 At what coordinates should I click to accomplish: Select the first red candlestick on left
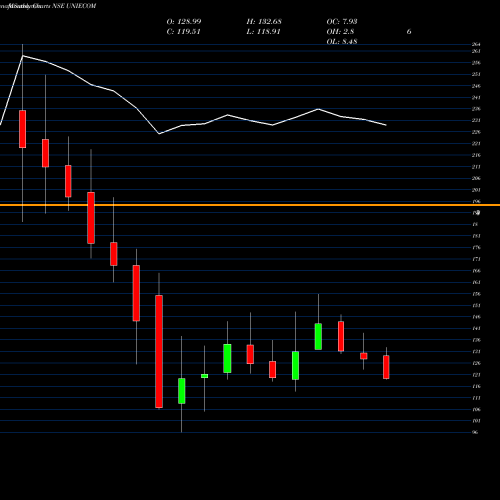23,129
